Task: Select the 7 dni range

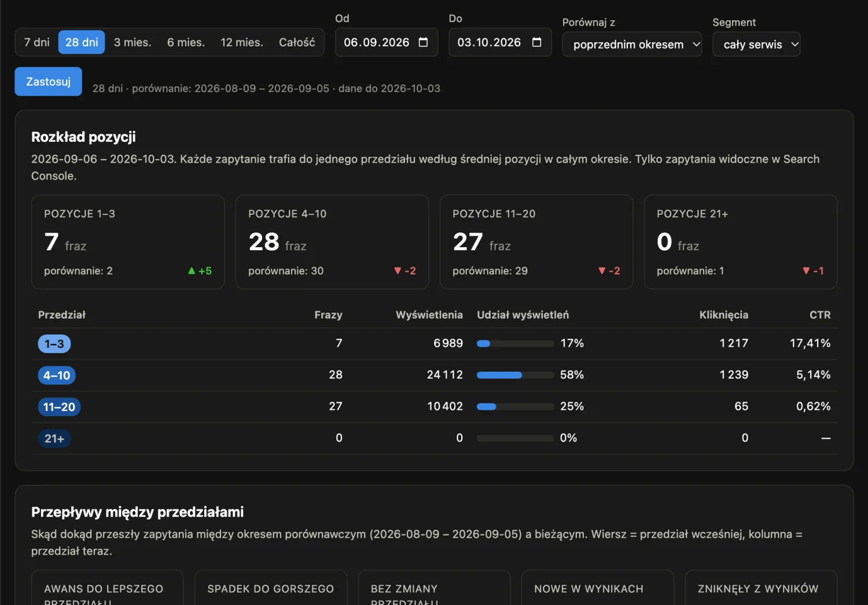Action: pos(37,42)
